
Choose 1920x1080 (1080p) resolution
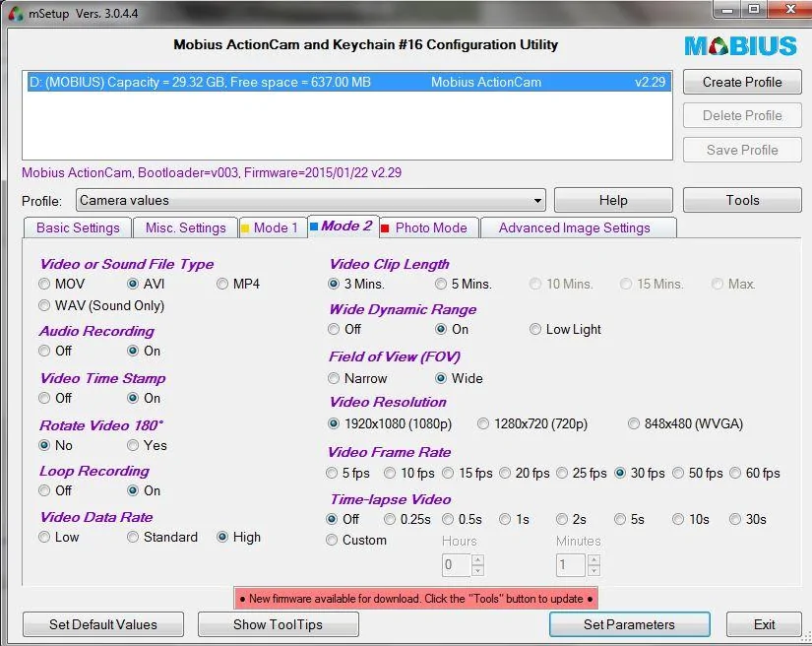(x=390, y=423)
